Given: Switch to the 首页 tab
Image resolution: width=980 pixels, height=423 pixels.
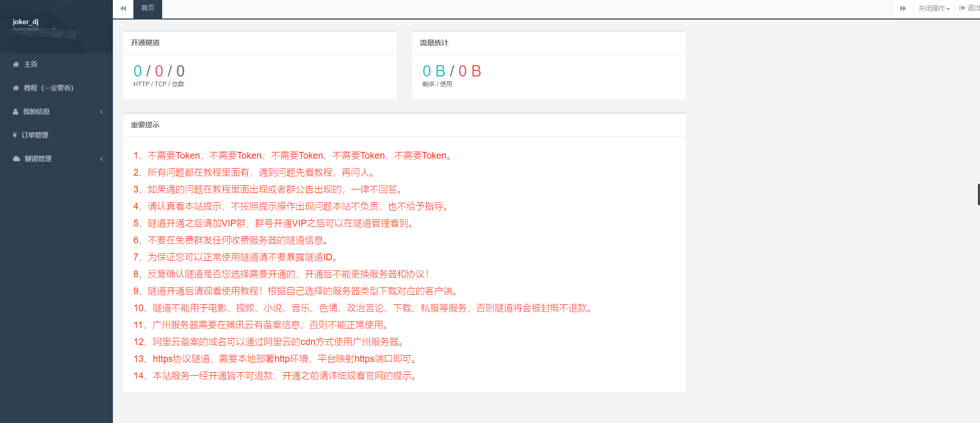Looking at the screenshot, I should (x=148, y=8).
